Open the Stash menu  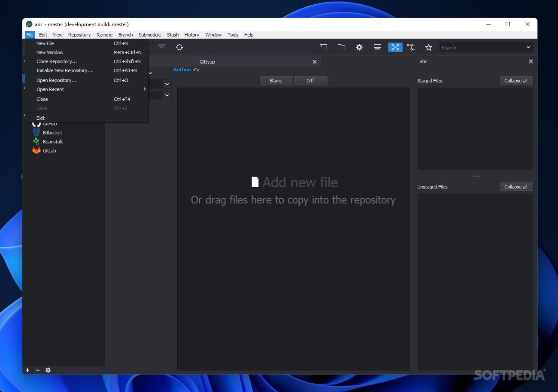(173, 35)
